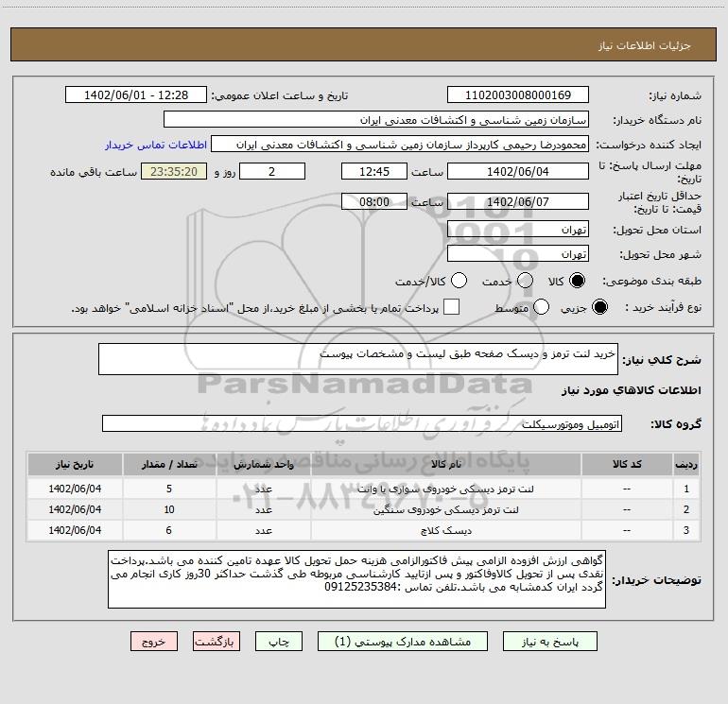
Task: Click the چاپ print button
Action: [x=279, y=642]
